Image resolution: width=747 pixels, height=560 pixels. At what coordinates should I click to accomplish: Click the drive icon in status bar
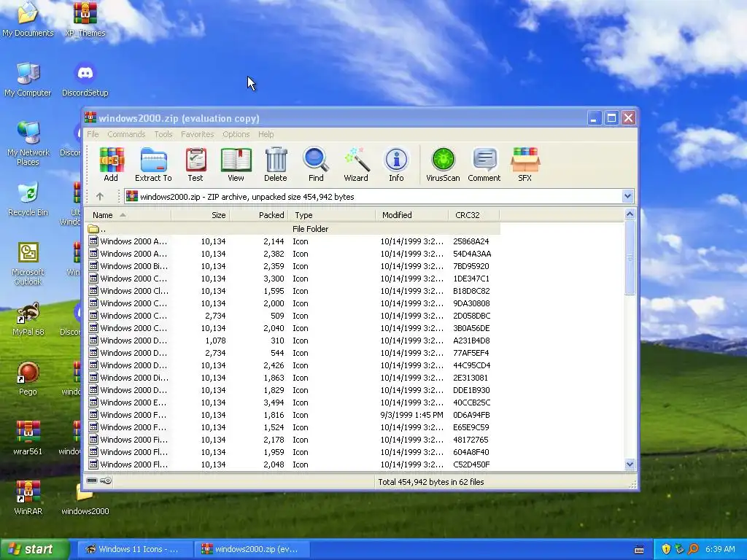point(92,481)
